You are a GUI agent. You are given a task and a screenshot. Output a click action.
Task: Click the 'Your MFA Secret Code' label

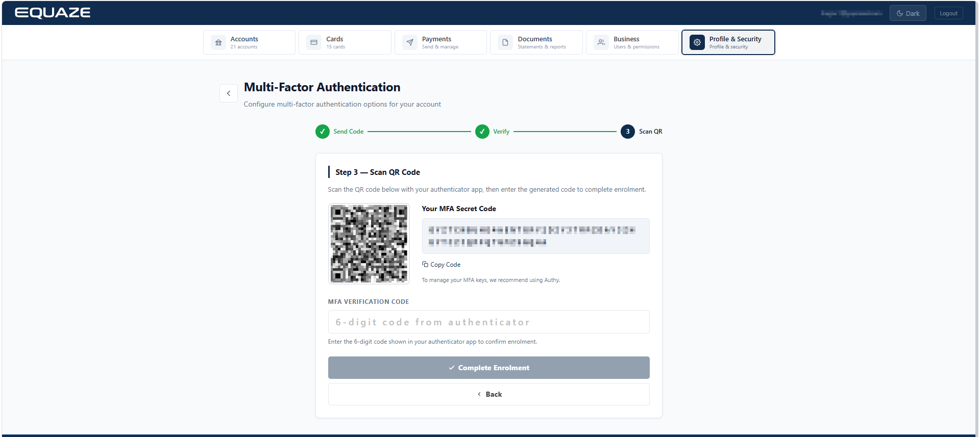(x=459, y=209)
